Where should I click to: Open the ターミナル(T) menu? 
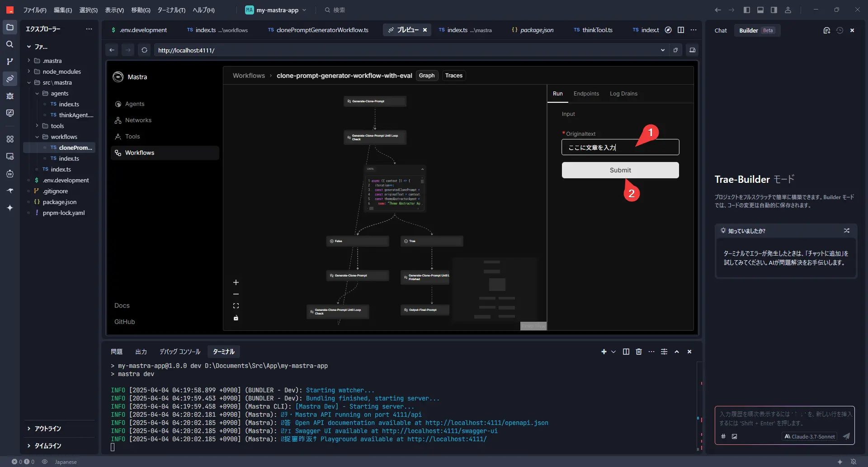point(171,10)
